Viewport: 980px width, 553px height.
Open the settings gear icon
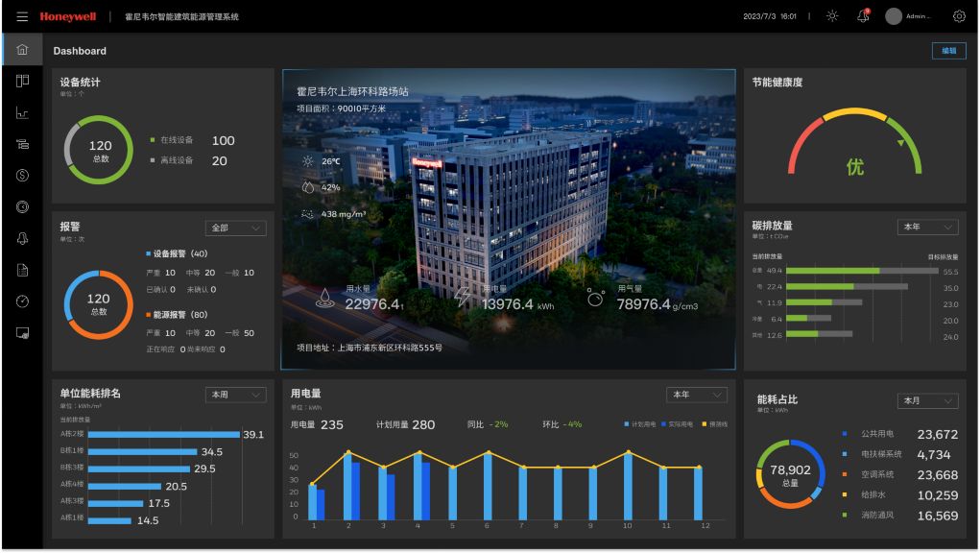click(x=959, y=16)
